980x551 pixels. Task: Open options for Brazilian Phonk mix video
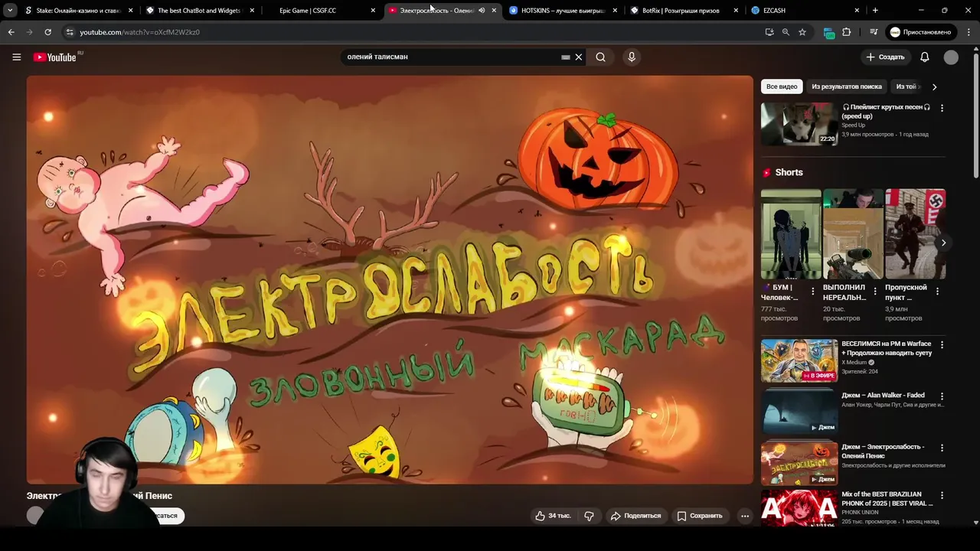click(x=942, y=495)
